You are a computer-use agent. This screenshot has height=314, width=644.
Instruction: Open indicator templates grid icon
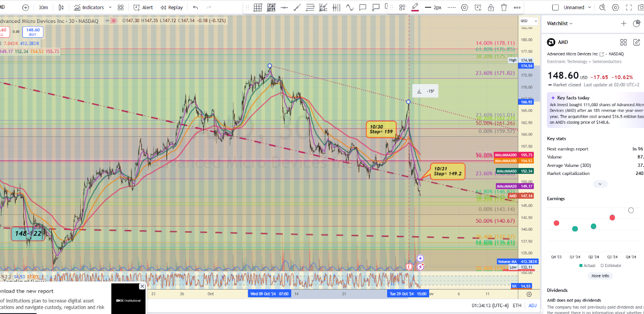121,7
